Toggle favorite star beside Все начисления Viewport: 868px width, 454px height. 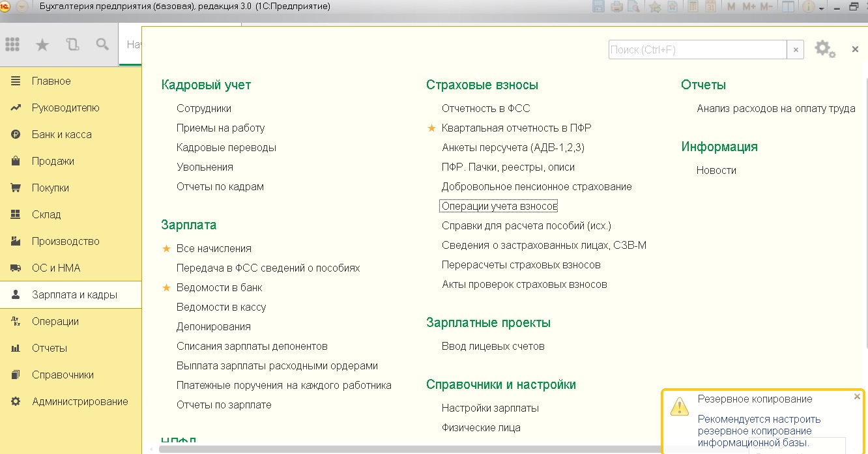(x=166, y=248)
